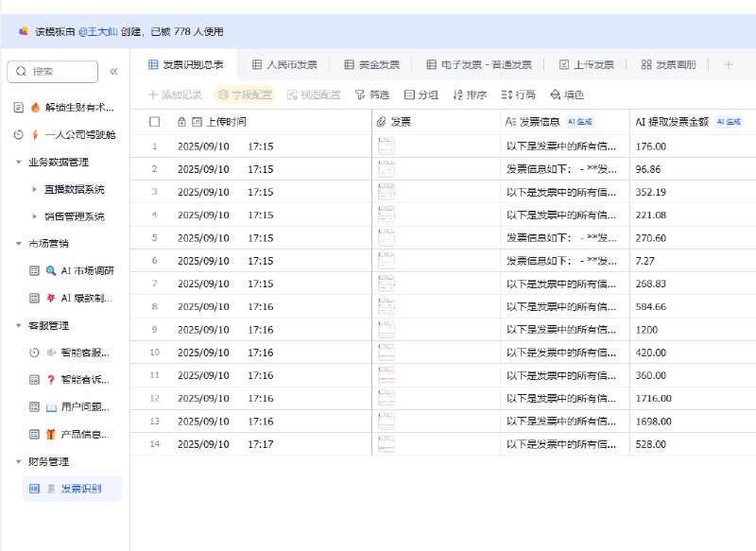Collapse the 业务数据管理 section

16,162
